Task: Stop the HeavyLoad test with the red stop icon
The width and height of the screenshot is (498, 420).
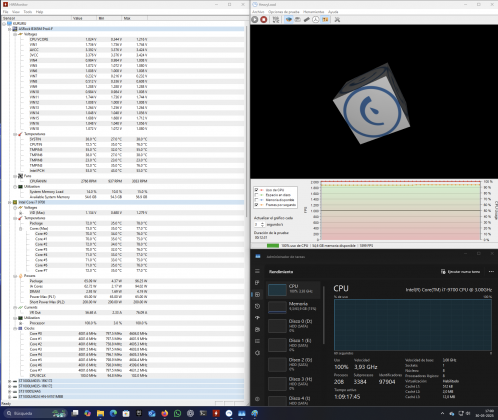Action: coord(264,20)
